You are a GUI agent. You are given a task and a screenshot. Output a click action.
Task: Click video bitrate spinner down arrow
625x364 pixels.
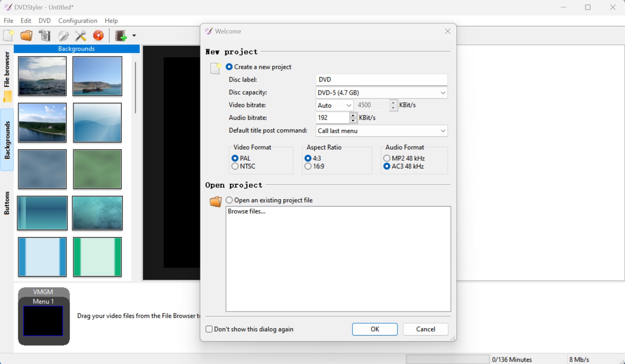point(393,108)
